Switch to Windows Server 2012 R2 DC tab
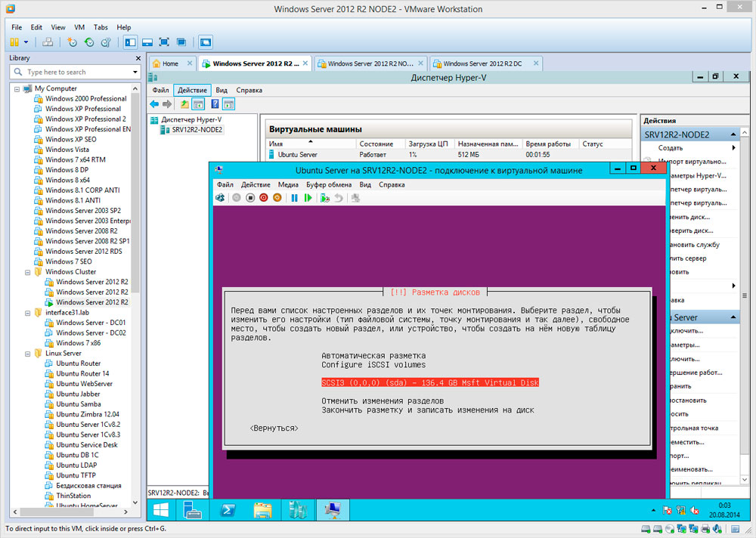The image size is (756, 538). [482, 63]
